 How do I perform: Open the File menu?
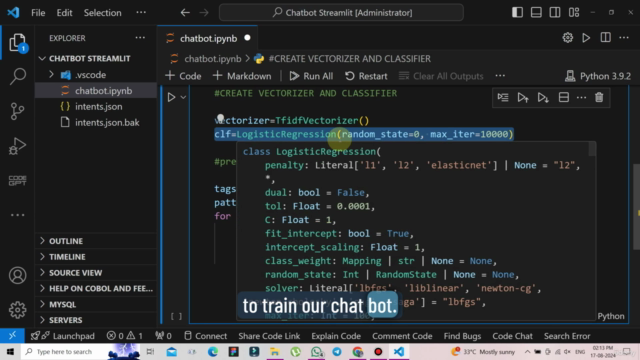[x=38, y=13]
